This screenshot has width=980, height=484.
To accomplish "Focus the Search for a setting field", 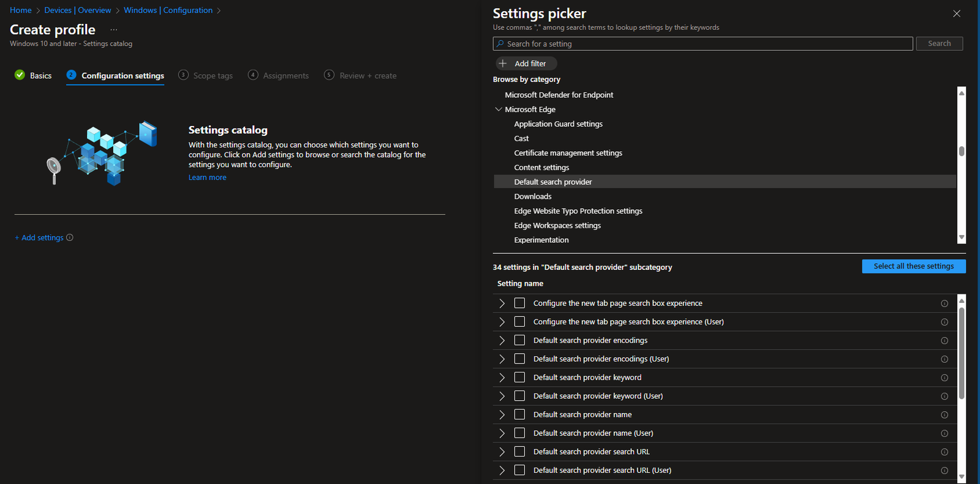I will coord(703,43).
